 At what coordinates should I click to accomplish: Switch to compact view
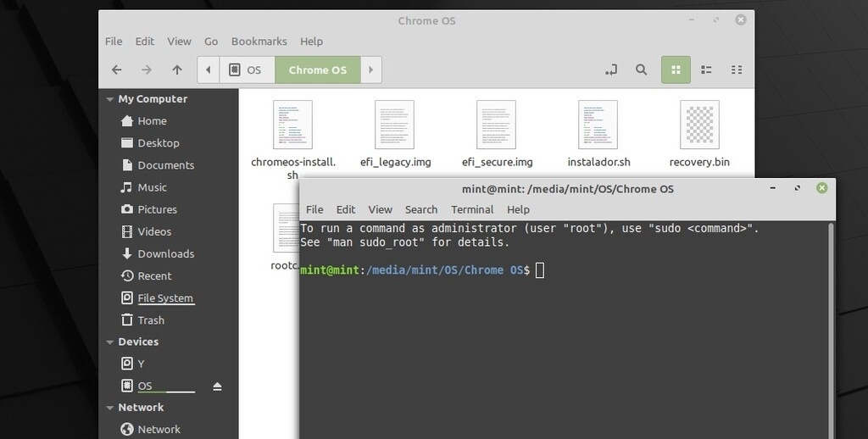[737, 69]
